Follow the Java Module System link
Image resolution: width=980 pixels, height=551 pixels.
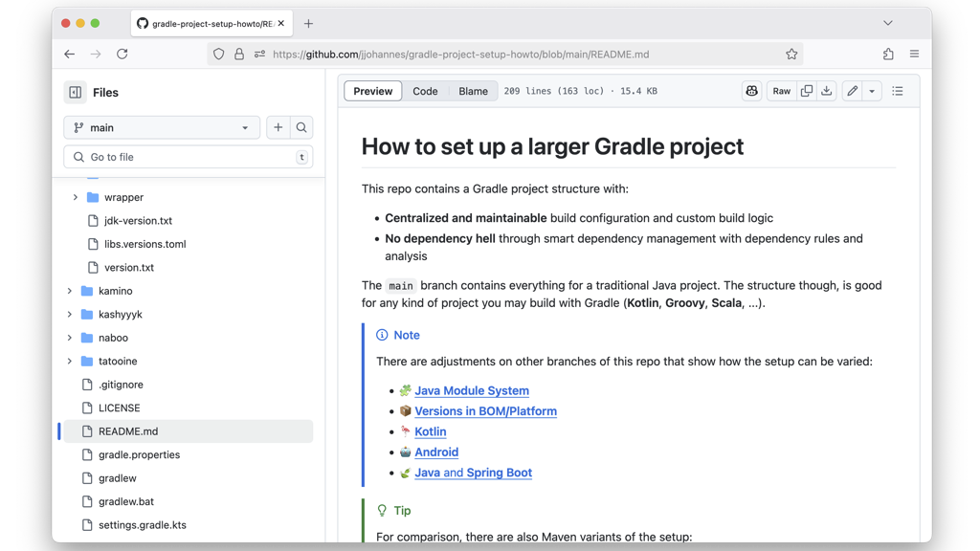(x=472, y=390)
